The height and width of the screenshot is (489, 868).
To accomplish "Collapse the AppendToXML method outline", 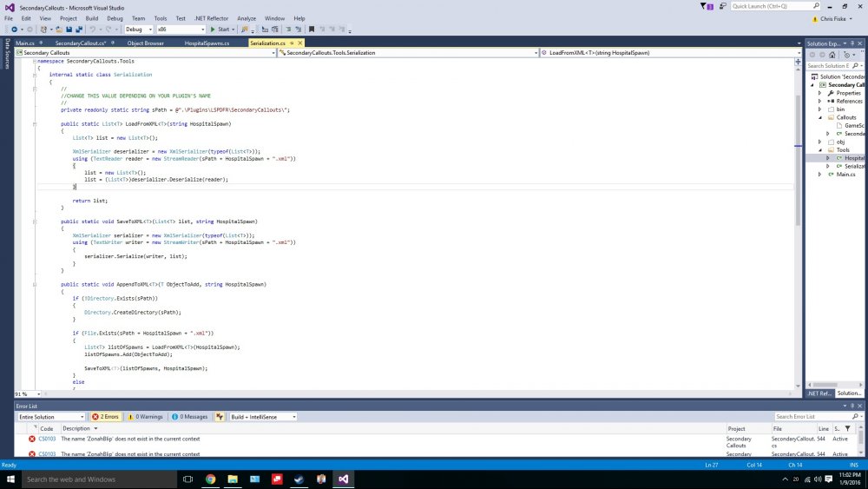I will click(35, 285).
